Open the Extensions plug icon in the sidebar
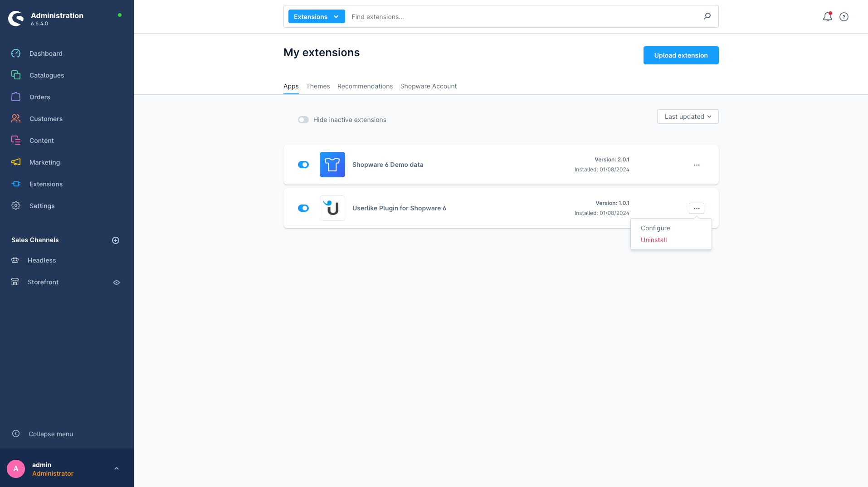Viewport: 868px width, 487px height. [x=16, y=184]
